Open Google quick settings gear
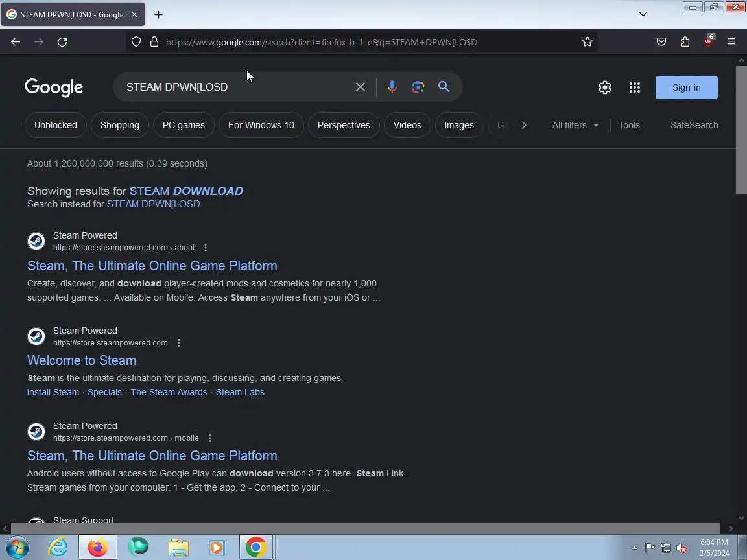This screenshot has height=560, width=747. pyautogui.click(x=605, y=87)
